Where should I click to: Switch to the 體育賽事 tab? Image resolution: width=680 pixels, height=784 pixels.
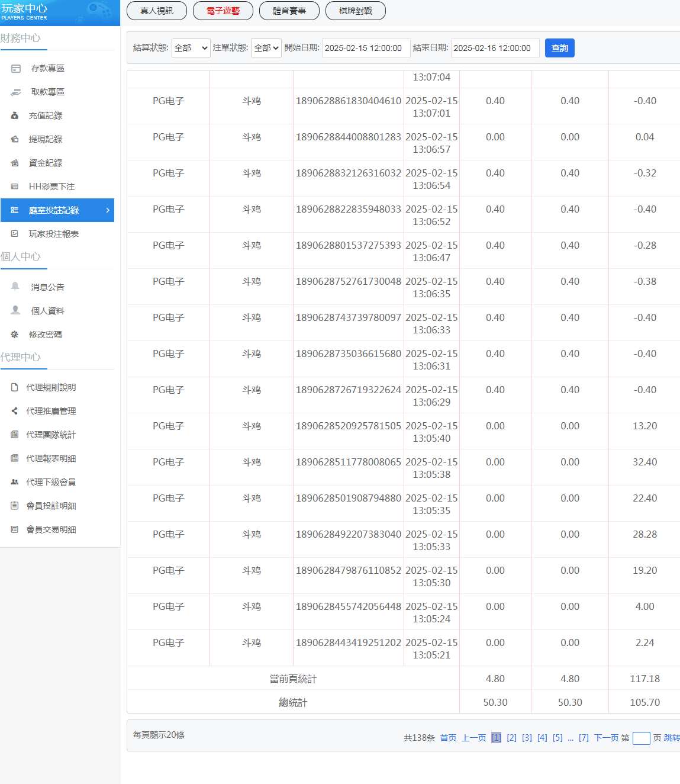(x=289, y=11)
